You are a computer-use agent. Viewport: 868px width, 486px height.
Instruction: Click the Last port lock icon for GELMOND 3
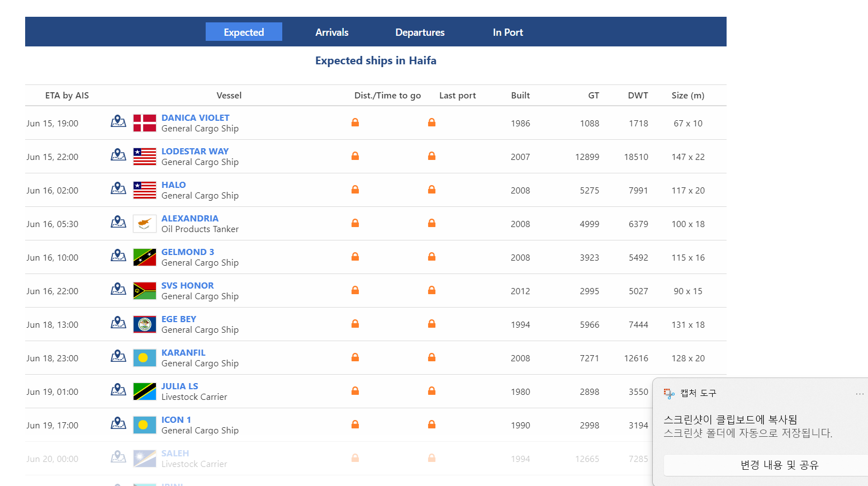tap(431, 257)
